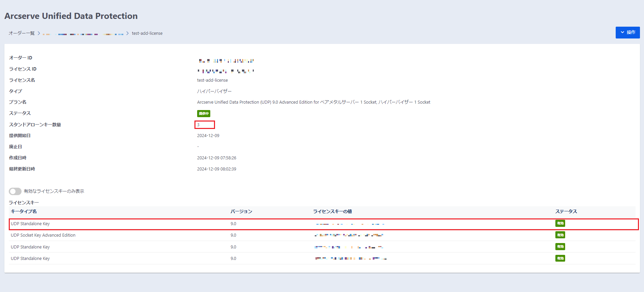
Task: Click the ライセンスキー section heading
Action: pyautogui.click(x=24, y=203)
